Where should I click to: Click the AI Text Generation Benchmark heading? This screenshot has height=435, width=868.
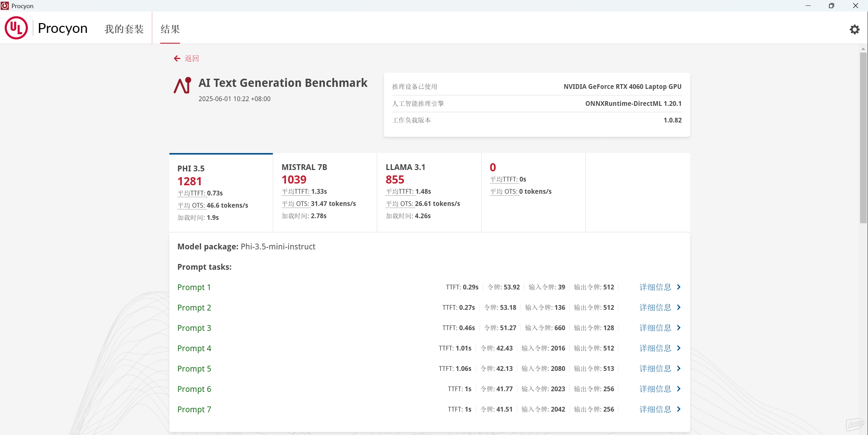pyautogui.click(x=283, y=83)
